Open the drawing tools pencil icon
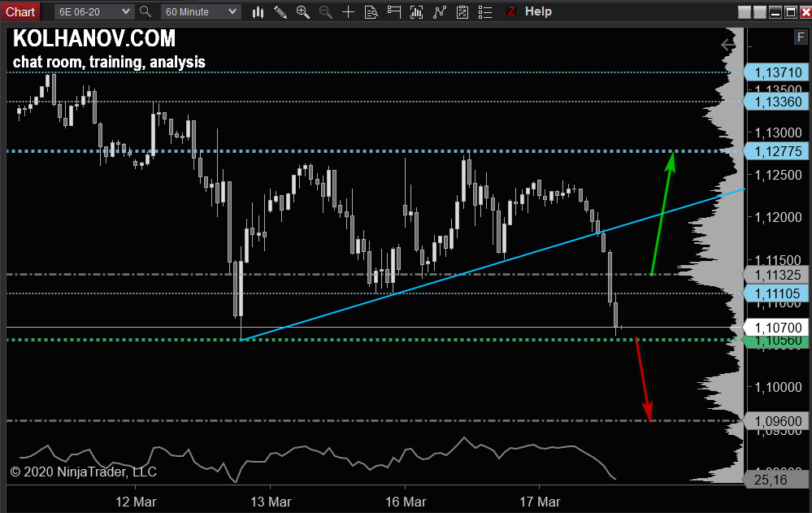Viewport: 812px width, 513px height. [280, 11]
